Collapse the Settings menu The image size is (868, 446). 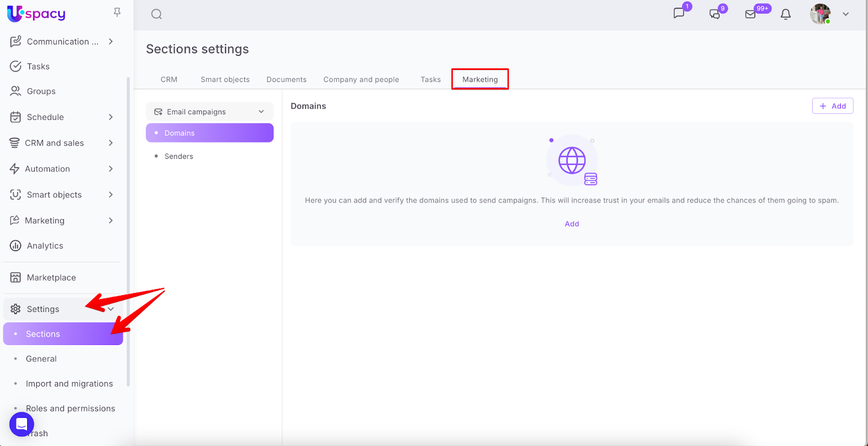coord(111,309)
